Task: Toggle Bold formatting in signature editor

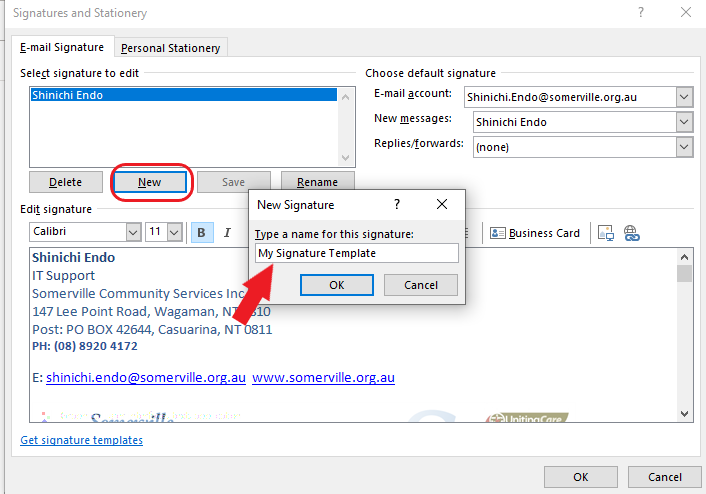Action: tap(202, 232)
